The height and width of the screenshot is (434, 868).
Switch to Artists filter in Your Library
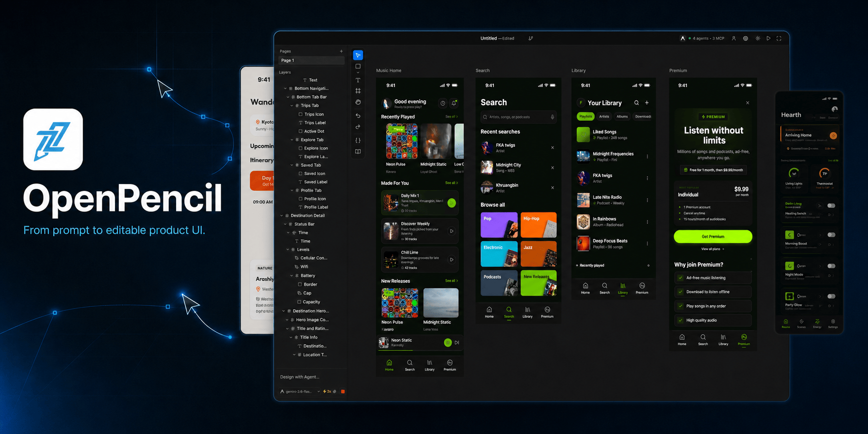pos(604,116)
